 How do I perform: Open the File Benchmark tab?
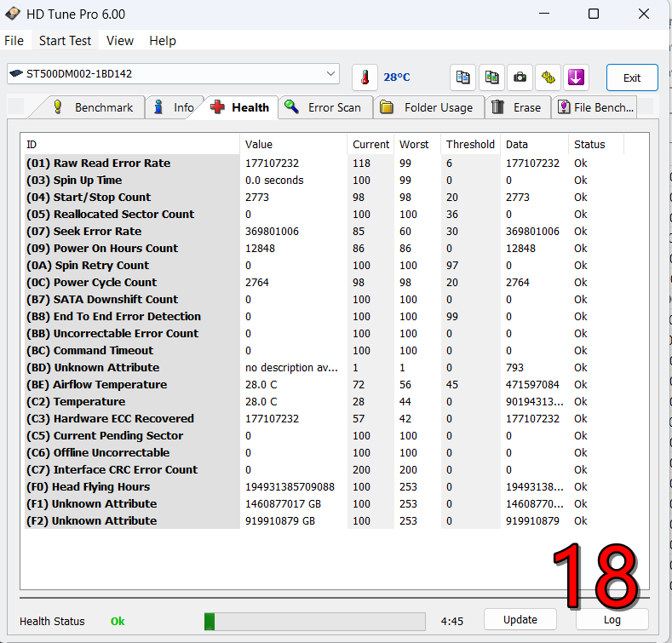(595, 107)
